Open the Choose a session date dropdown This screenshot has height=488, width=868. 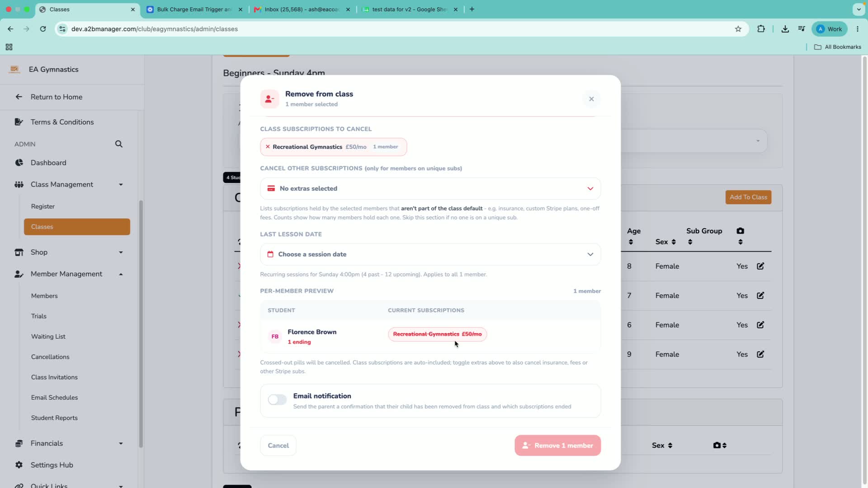[430, 254]
